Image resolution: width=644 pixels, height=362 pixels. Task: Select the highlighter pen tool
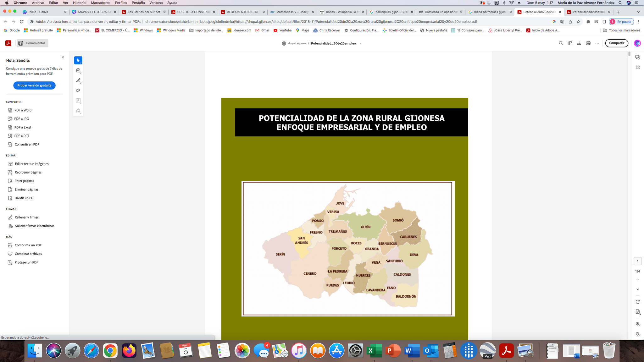78,81
